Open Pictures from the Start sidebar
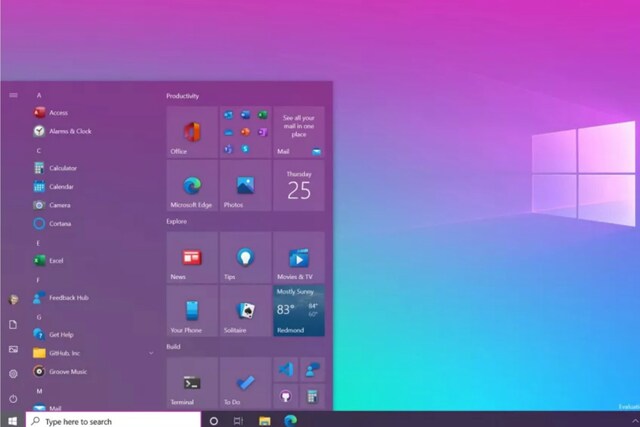This screenshot has height=427, width=640. tap(13, 349)
